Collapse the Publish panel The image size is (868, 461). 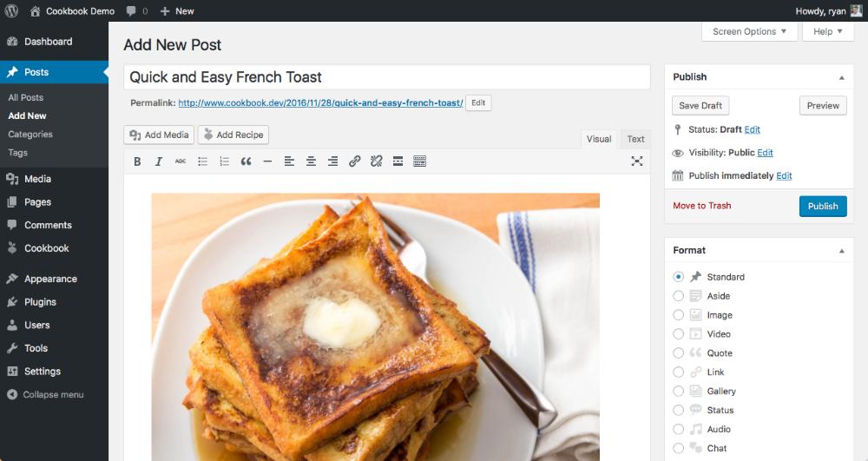pos(841,77)
